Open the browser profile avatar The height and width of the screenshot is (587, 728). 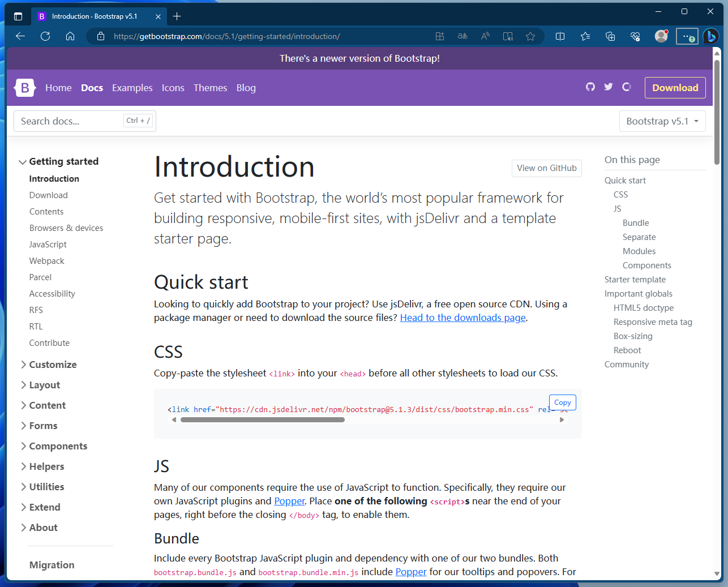pyautogui.click(x=661, y=36)
